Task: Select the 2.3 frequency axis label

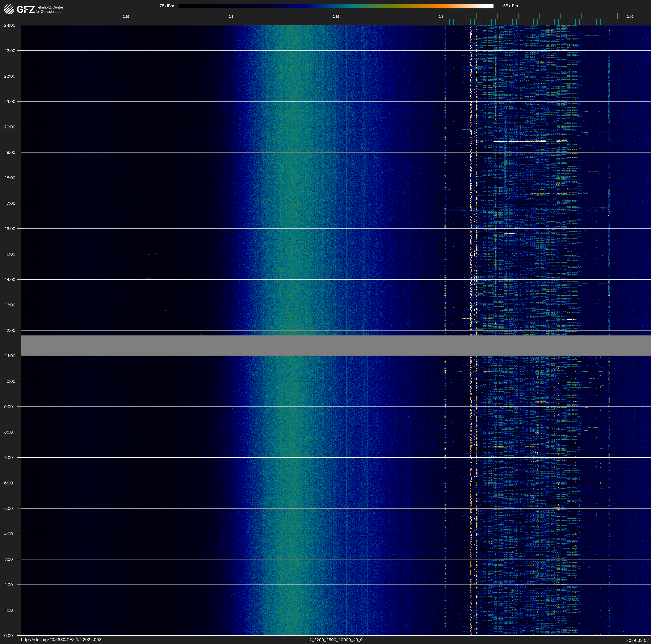Action: tap(231, 17)
